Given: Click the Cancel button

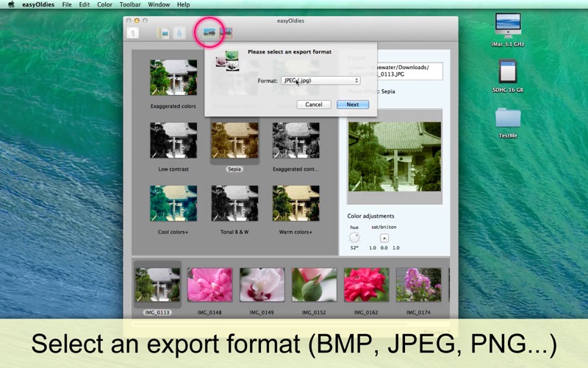Looking at the screenshot, I should point(314,105).
